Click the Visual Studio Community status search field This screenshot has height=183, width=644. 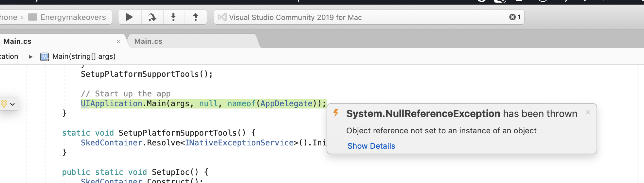click(369, 17)
